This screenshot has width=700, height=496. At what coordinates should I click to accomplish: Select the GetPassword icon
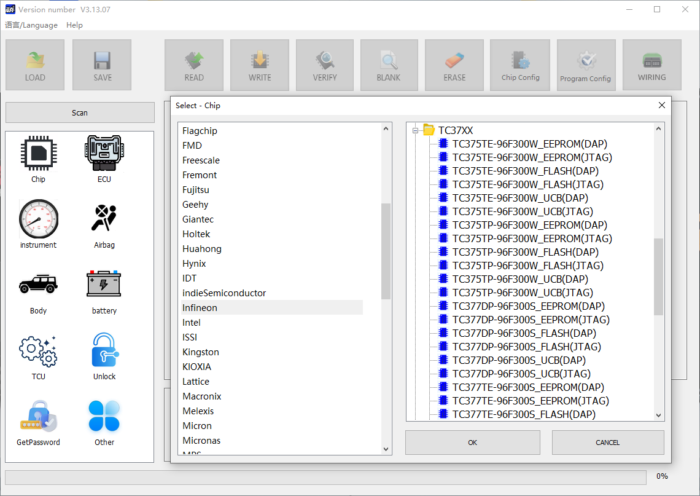click(x=38, y=416)
